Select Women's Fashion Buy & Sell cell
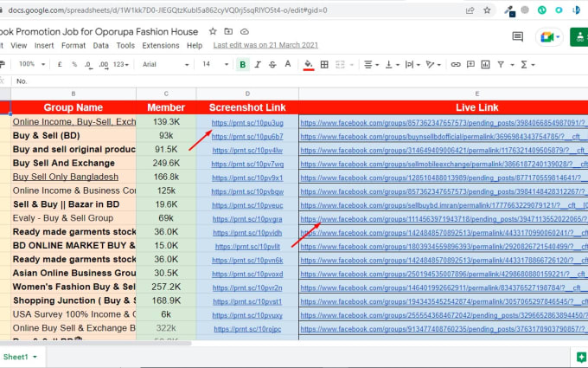This screenshot has height=368, width=588. coord(73,287)
